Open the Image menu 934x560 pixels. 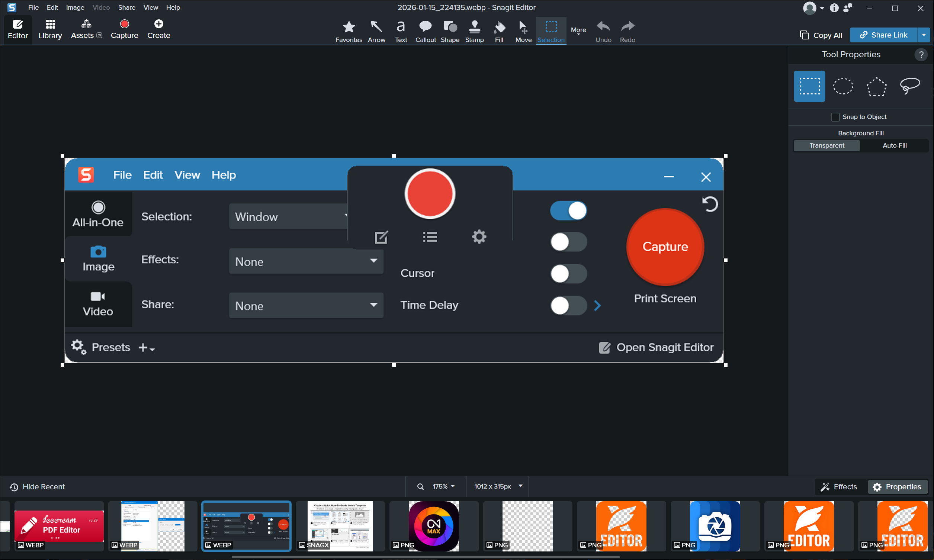(x=75, y=7)
